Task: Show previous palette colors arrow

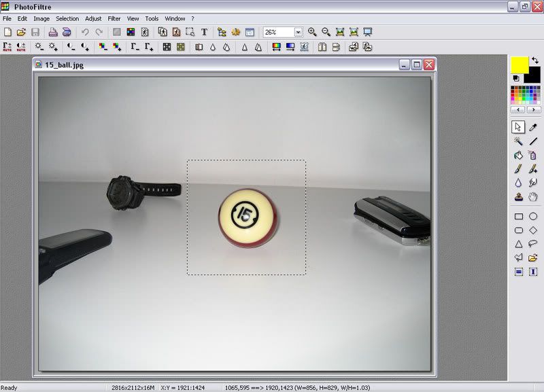Action: point(518,110)
